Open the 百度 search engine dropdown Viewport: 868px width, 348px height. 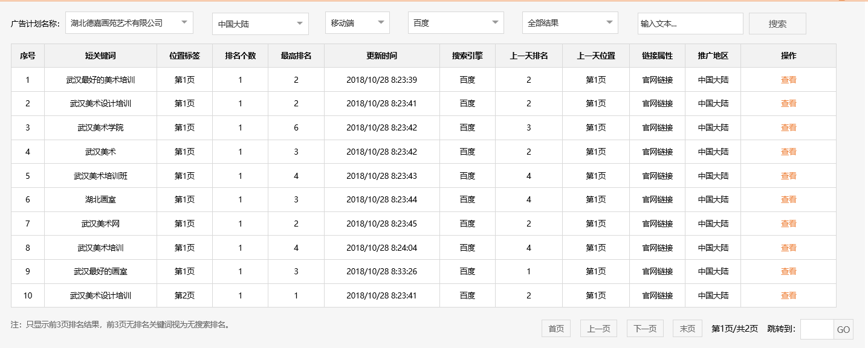[x=455, y=23]
